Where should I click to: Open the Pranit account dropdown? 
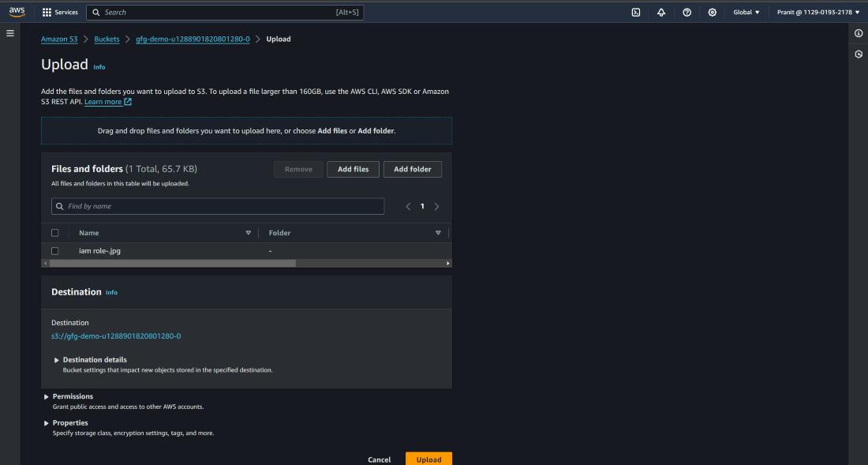tap(819, 12)
